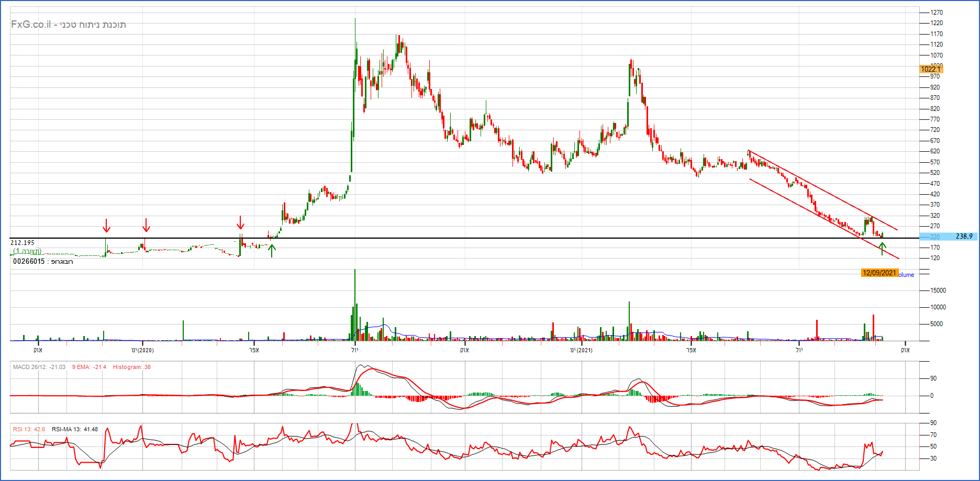Click the second red down arrow marker

coord(146,225)
